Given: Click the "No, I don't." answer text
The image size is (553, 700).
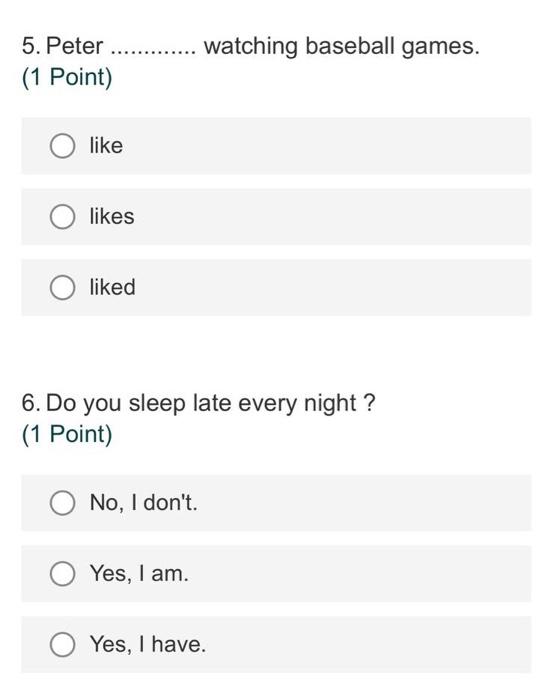Looking at the screenshot, I should (144, 503).
